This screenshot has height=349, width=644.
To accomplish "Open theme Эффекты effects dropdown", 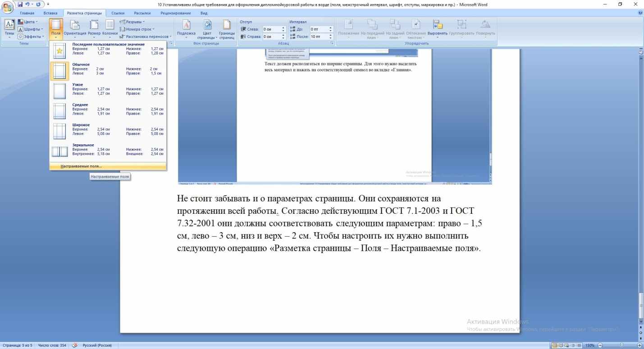I will 30,37.
